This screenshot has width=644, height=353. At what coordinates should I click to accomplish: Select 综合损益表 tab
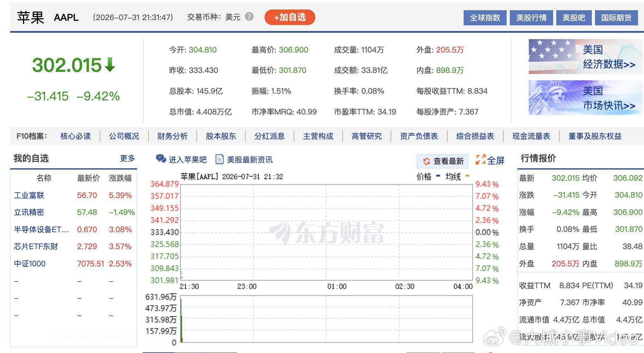[x=475, y=136]
